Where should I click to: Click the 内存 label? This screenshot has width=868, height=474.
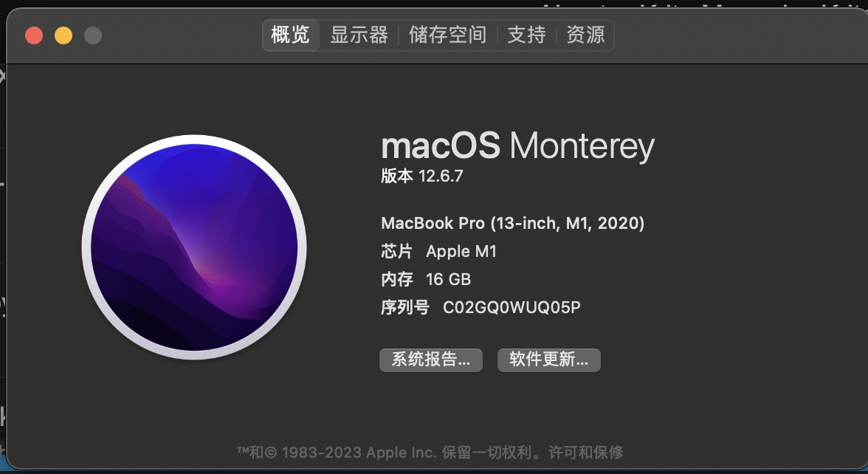tap(397, 279)
